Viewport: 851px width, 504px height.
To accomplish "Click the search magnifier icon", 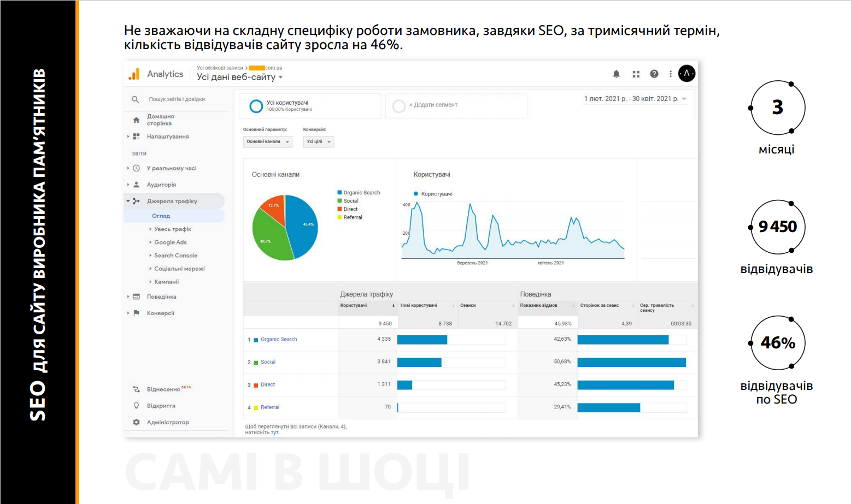I will [135, 99].
